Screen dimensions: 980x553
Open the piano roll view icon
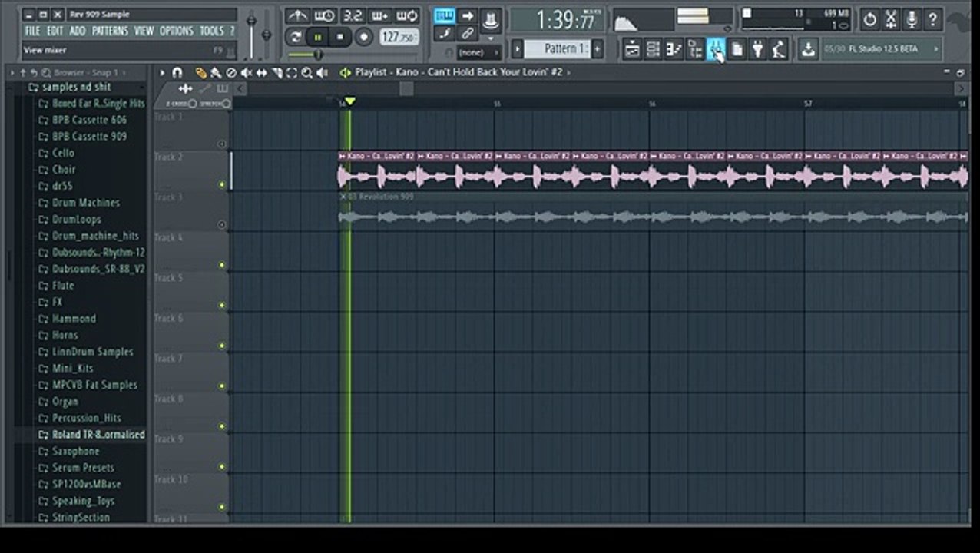674,50
